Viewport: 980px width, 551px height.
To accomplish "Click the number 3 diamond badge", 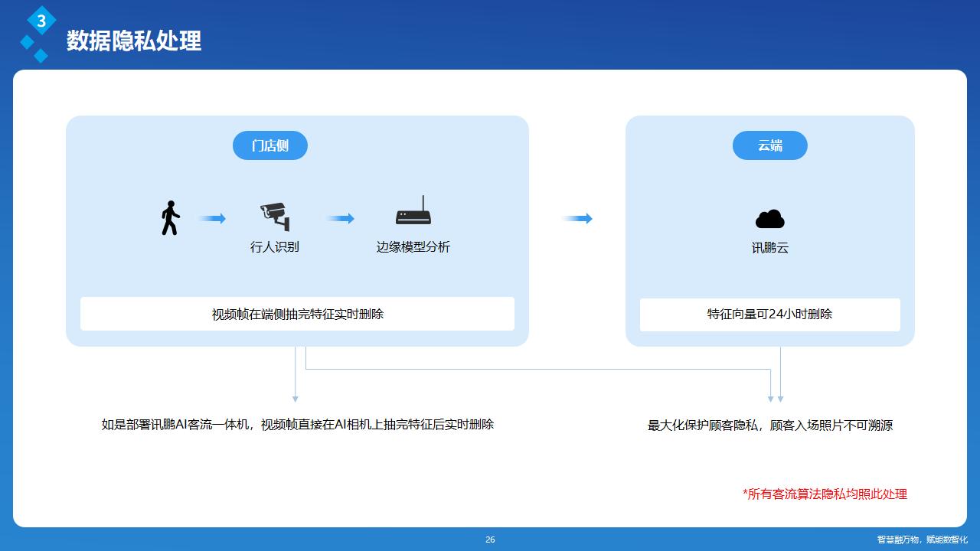I will 41,21.
